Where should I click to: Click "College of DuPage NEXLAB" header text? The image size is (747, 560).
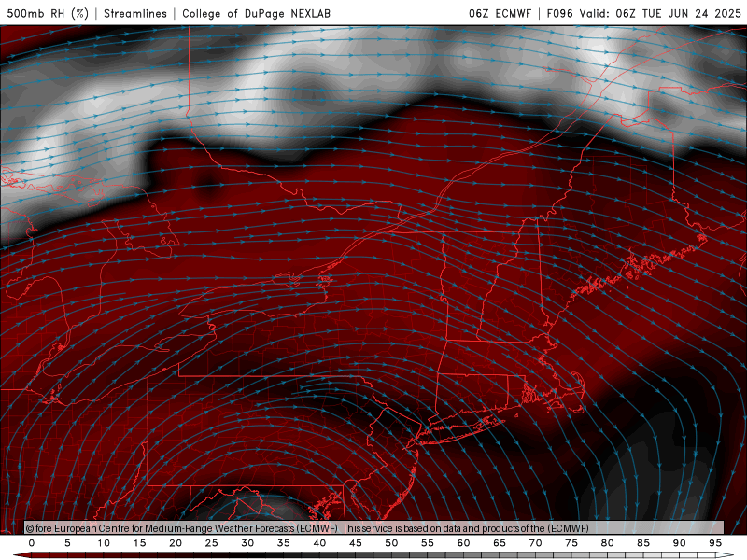pyautogui.click(x=256, y=13)
